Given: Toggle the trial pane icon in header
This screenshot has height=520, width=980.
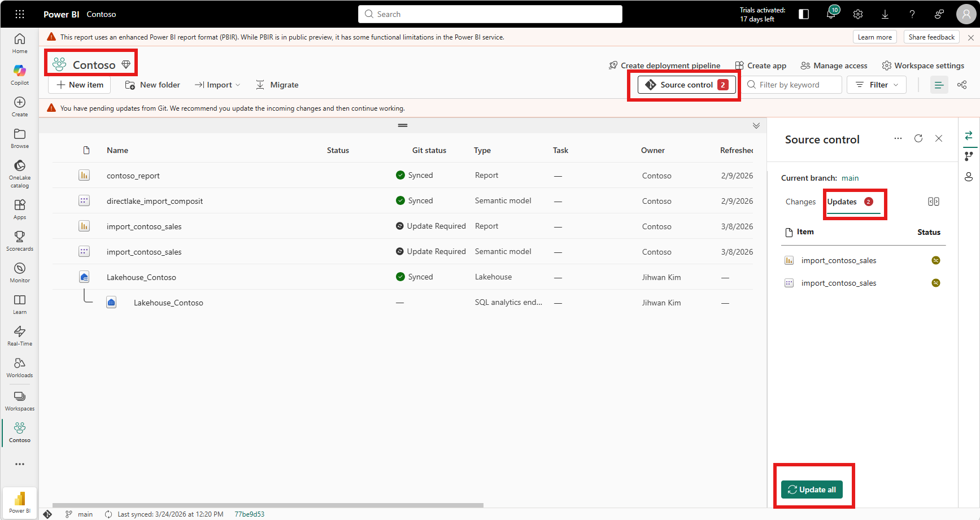Looking at the screenshot, I should pos(804,14).
